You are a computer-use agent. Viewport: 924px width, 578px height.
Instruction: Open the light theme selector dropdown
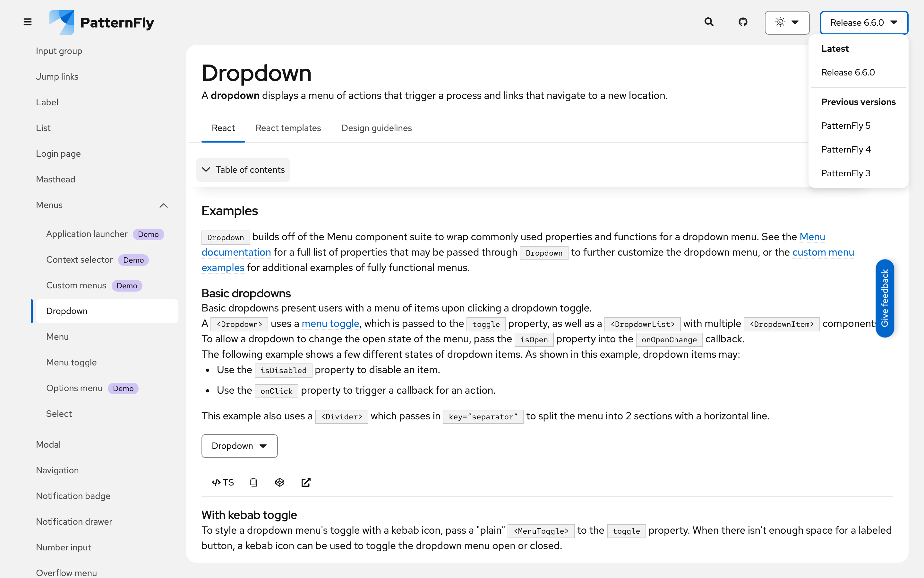787,22
